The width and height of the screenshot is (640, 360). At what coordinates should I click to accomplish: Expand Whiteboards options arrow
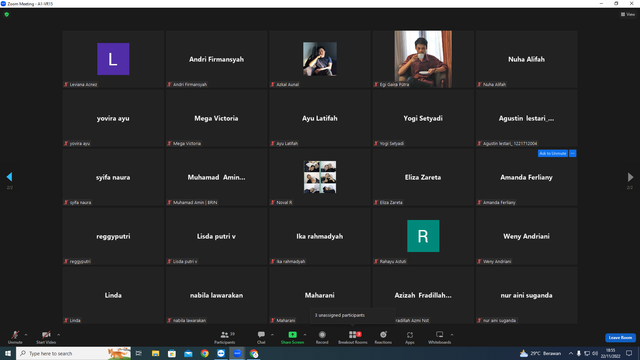(452, 335)
